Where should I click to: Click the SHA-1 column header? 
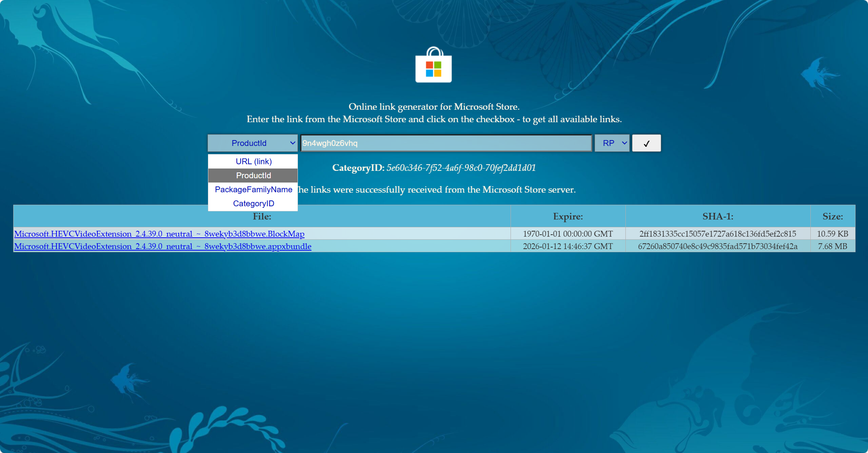pyautogui.click(x=718, y=216)
